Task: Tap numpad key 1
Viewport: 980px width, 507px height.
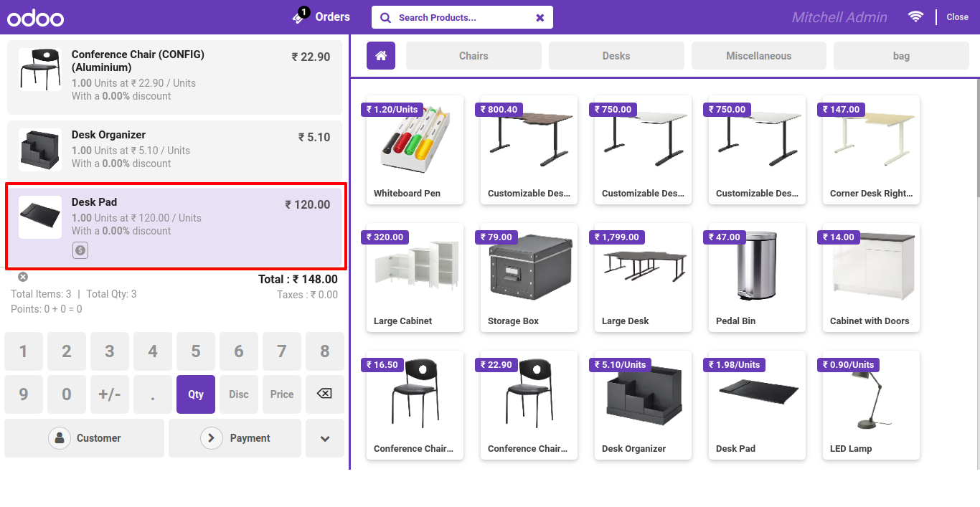Action: coord(24,351)
